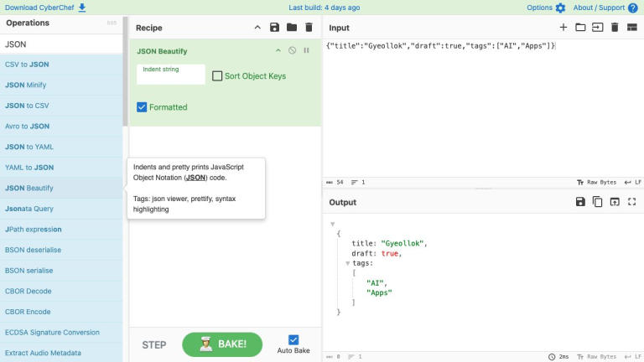Clear the recipe with the trash icon
Image resolution: width=644 pixels, height=362 pixels.
(x=309, y=28)
